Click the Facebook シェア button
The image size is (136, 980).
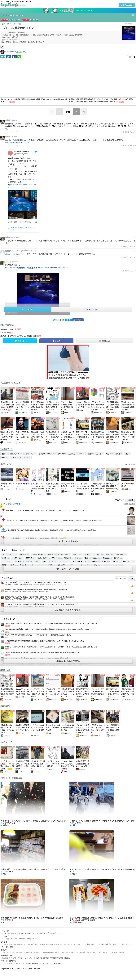pos(56,341)
